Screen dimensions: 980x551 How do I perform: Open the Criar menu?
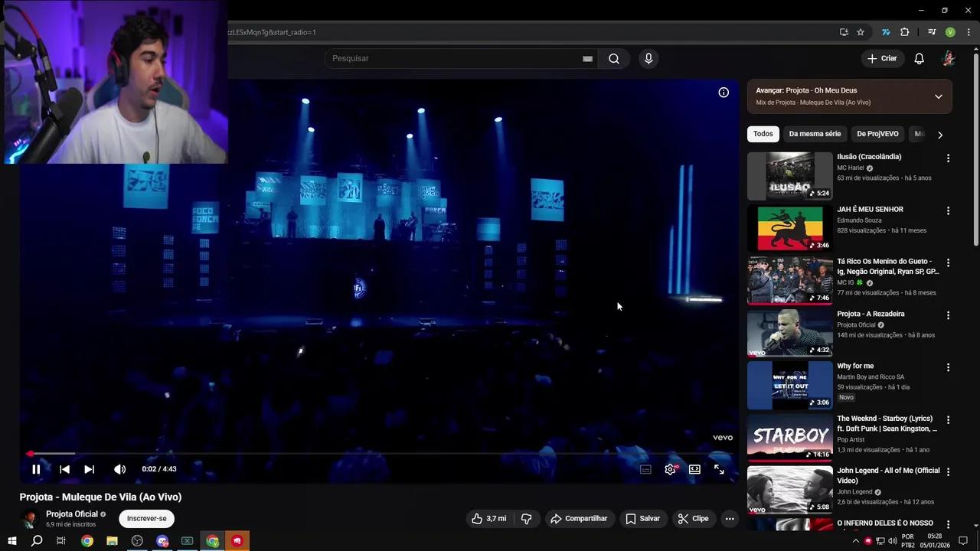881,59
